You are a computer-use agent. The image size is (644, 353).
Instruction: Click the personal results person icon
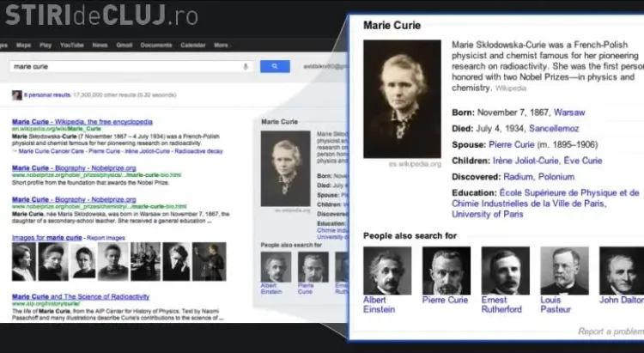(16, 95)
